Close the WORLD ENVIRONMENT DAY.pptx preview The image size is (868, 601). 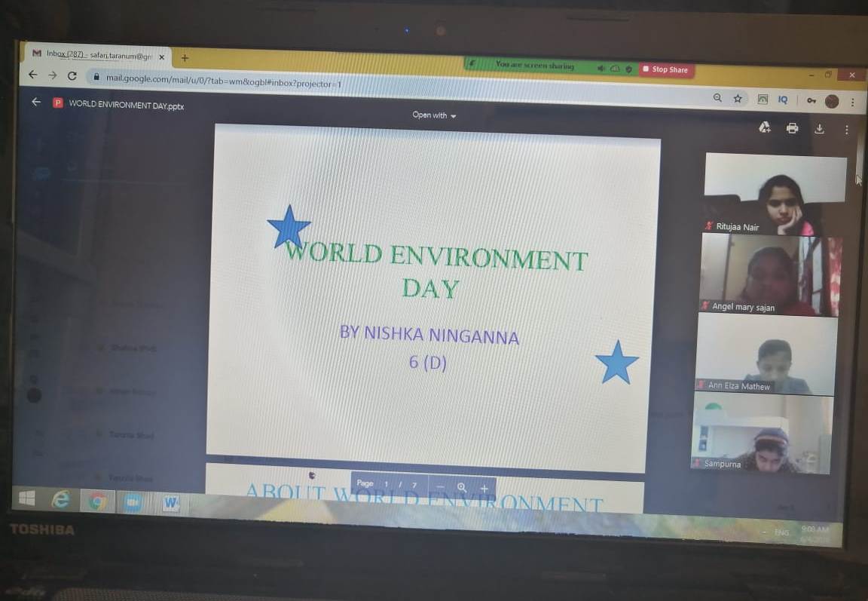[36, 102]
